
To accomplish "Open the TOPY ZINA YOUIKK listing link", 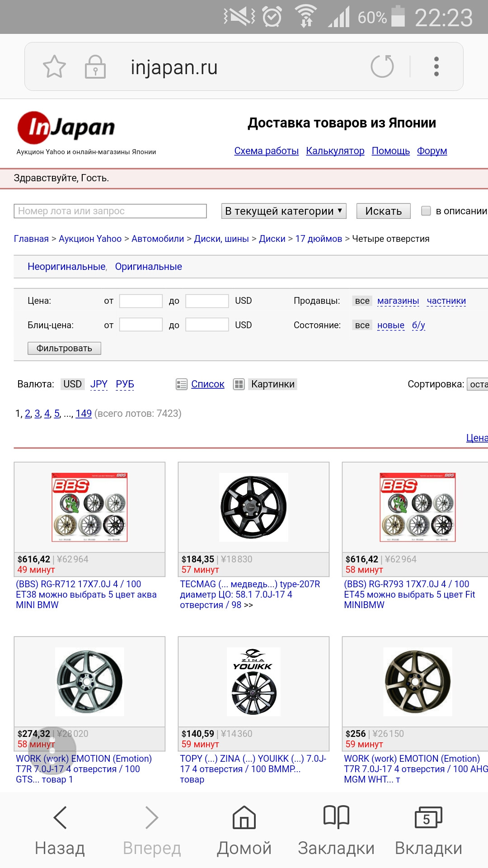I will pyautogui.click(x=253, y=769).
